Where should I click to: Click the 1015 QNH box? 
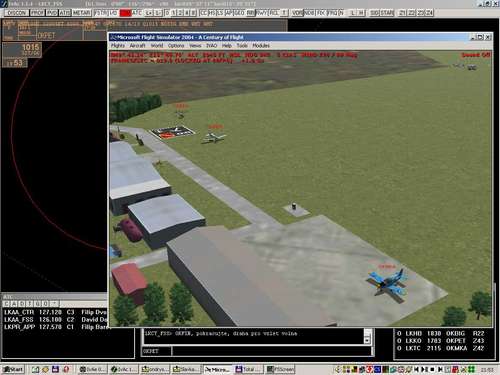(23, 50)
